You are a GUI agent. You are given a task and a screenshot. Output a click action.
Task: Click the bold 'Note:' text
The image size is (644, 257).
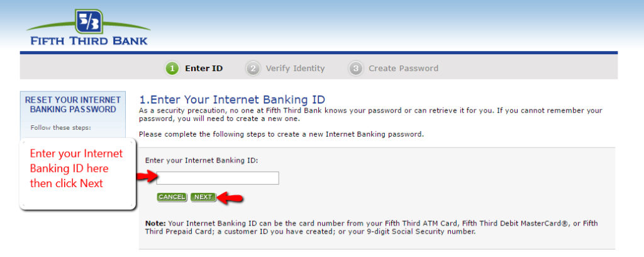pos(155,224)
